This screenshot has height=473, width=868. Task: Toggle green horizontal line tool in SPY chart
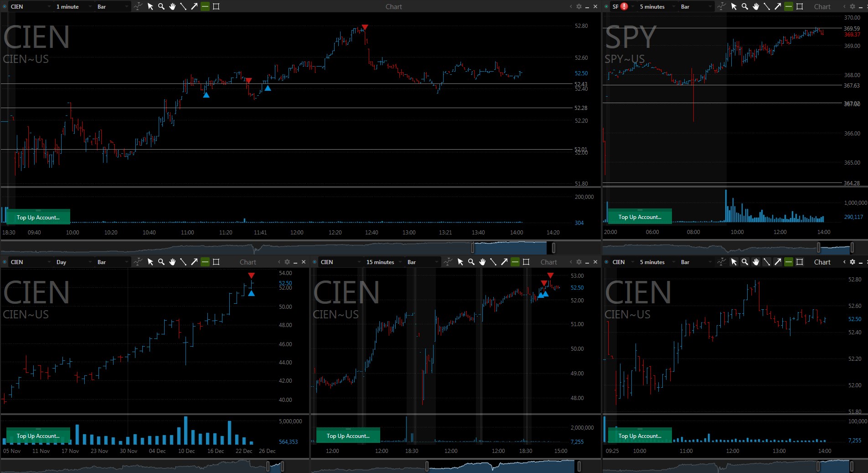coord(789,6)
